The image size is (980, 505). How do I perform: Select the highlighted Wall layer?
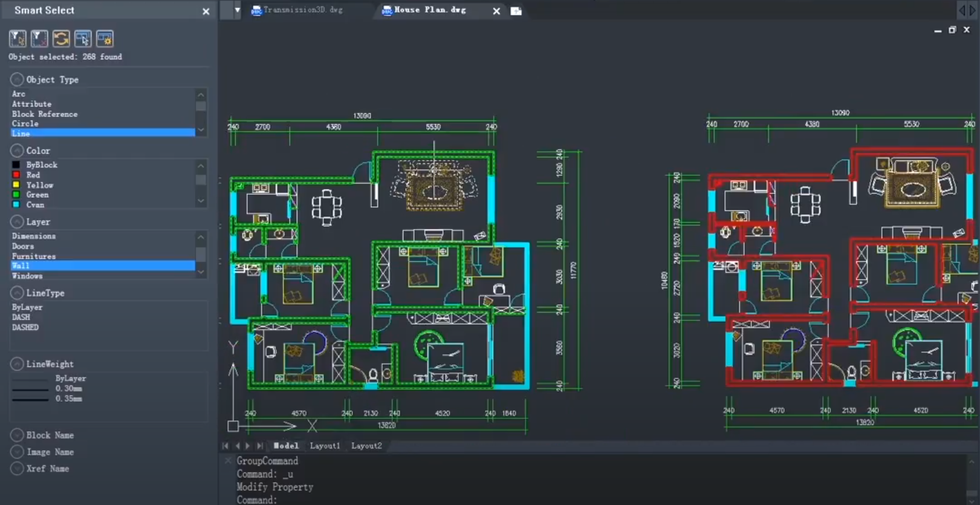[x=103, y=266]
